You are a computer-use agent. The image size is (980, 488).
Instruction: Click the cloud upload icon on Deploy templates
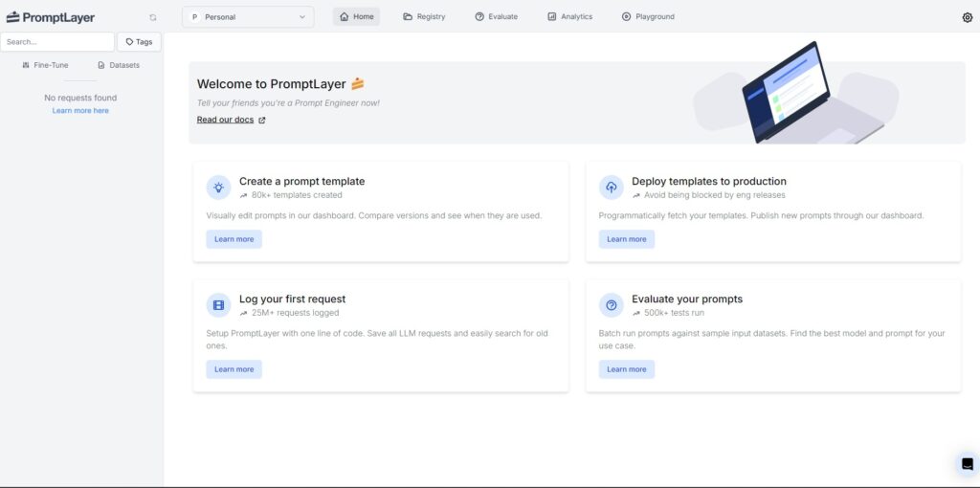[612, 188]
